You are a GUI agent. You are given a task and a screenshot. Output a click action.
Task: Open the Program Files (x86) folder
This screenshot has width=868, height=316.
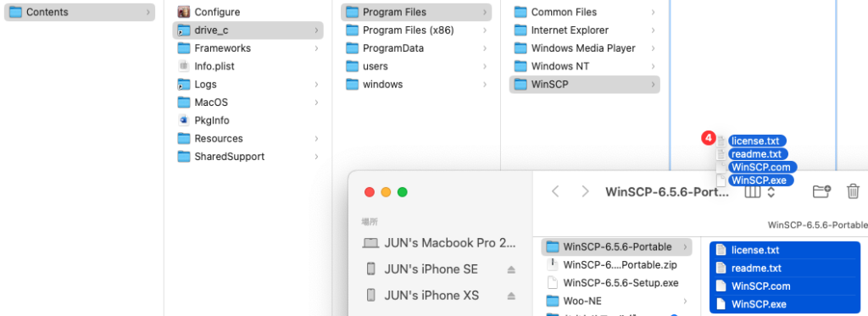416,30
